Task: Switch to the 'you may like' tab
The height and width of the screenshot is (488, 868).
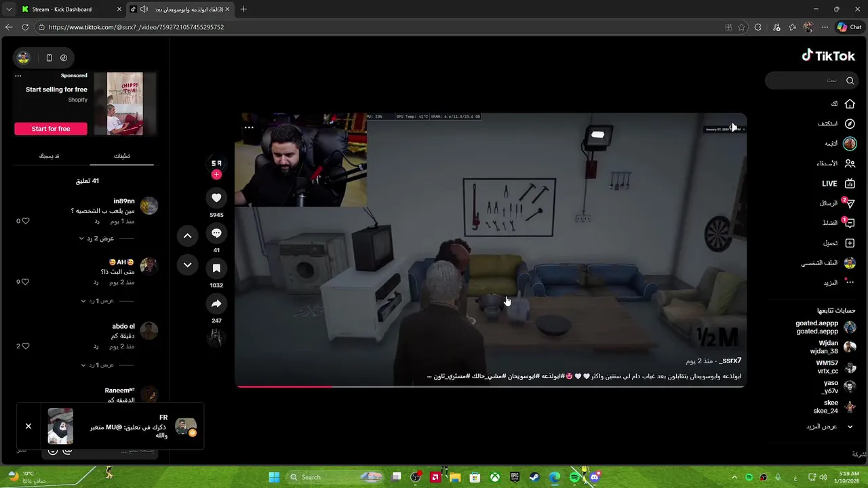Action: (x=49, y=156)
